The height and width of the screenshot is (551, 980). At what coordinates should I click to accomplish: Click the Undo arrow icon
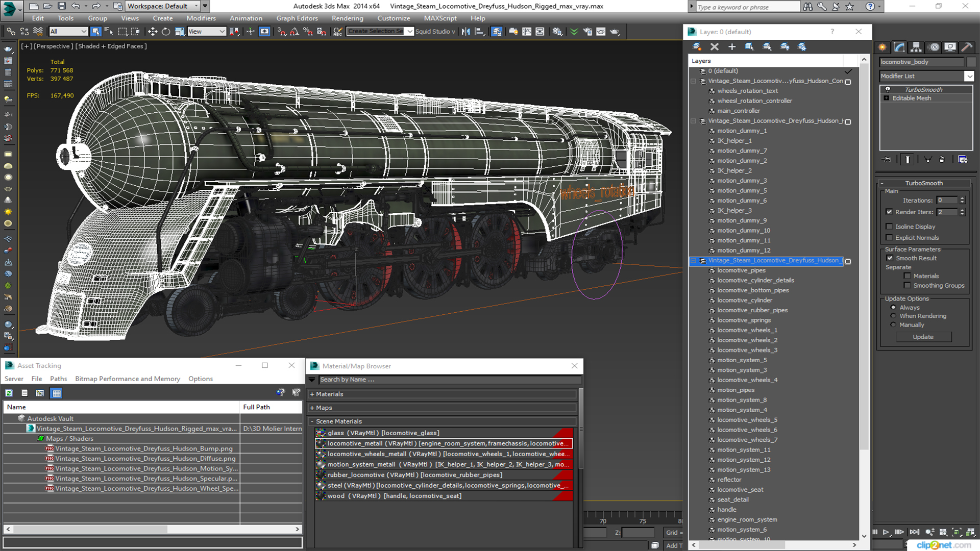click(x=76, y=6)
